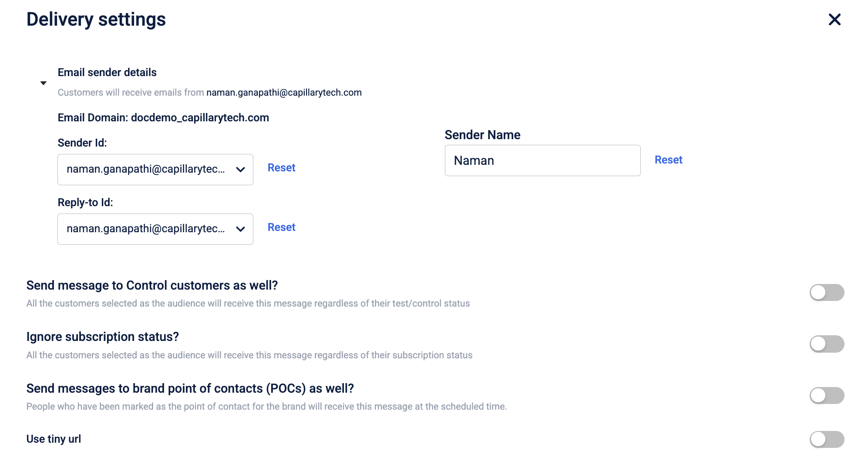Screen dimensions: 868x474
Task: Turn on Ignore subscription status toggle
Action: [827, 344]
